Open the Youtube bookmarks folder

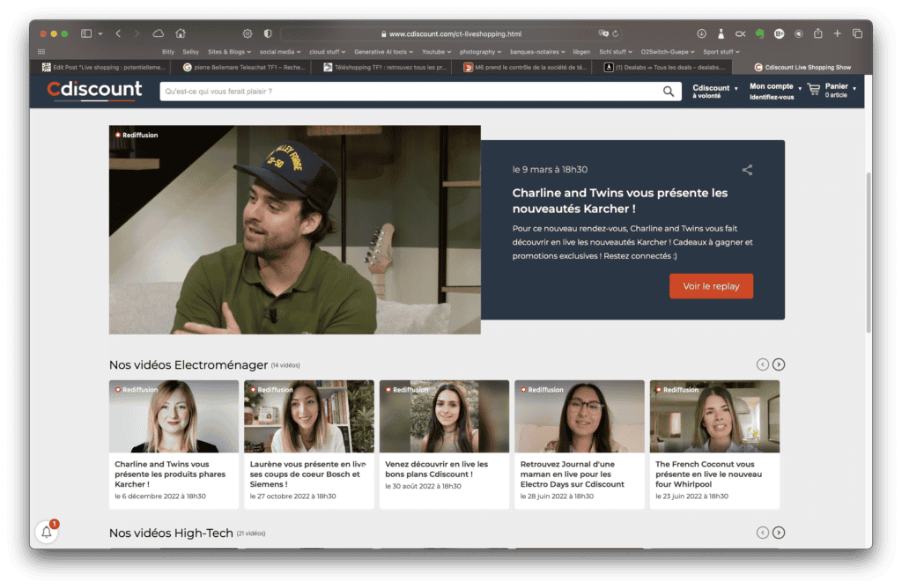(437, 52)
